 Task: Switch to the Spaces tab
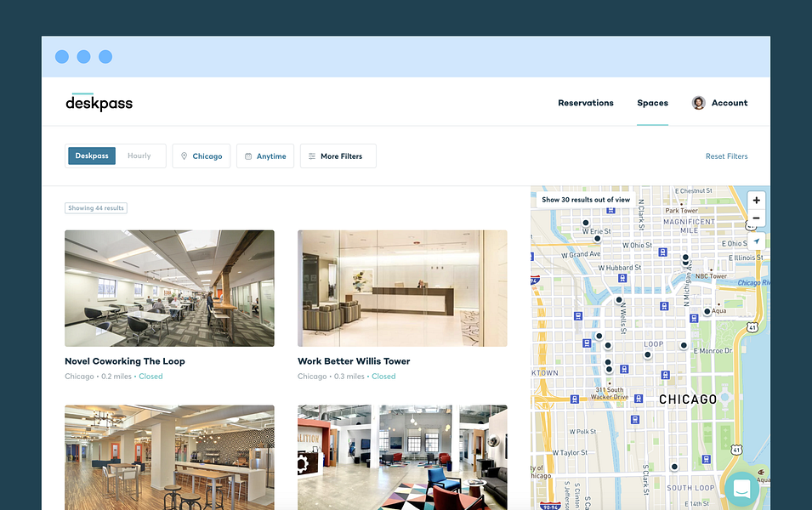coord(652,103)
